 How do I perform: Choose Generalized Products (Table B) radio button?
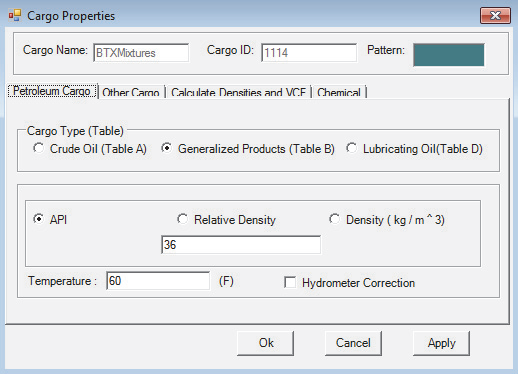[166, 148]
